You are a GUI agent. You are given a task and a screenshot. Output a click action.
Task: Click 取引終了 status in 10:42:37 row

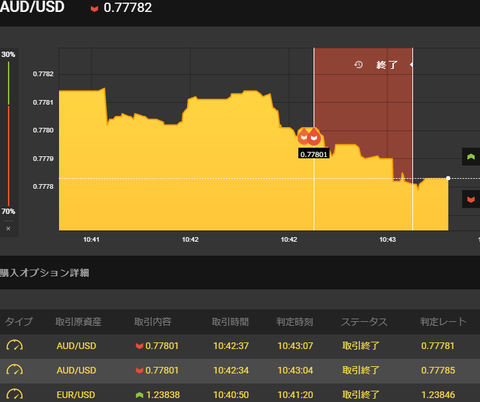click(x=361, y=346)
